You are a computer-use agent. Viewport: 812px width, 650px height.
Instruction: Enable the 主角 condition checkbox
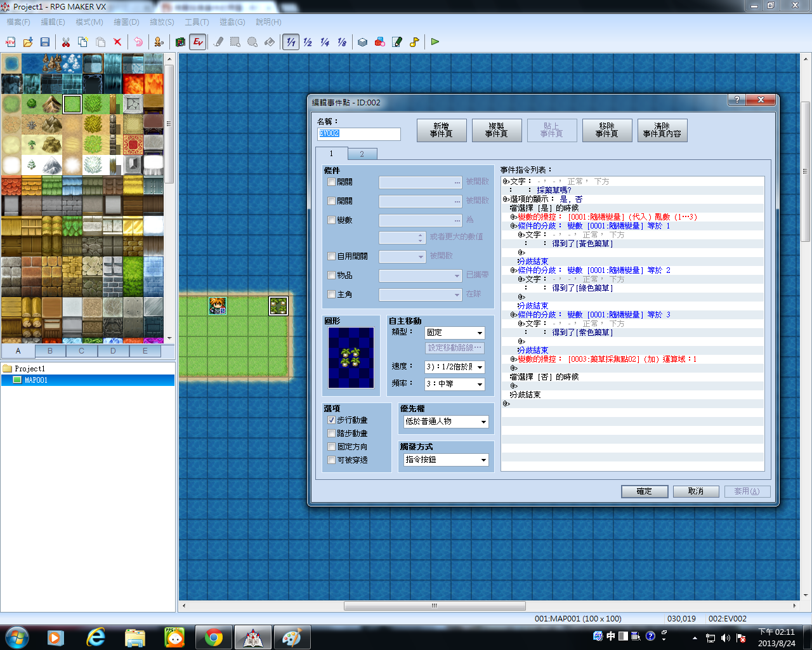pyautogui.click(x=331, y=295)
